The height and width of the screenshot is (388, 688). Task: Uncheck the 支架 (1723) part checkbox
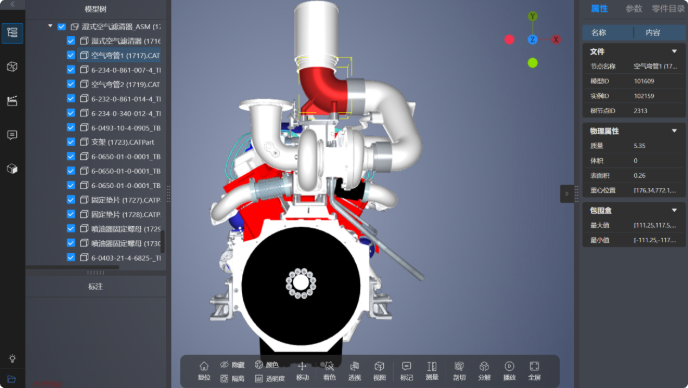71,142
